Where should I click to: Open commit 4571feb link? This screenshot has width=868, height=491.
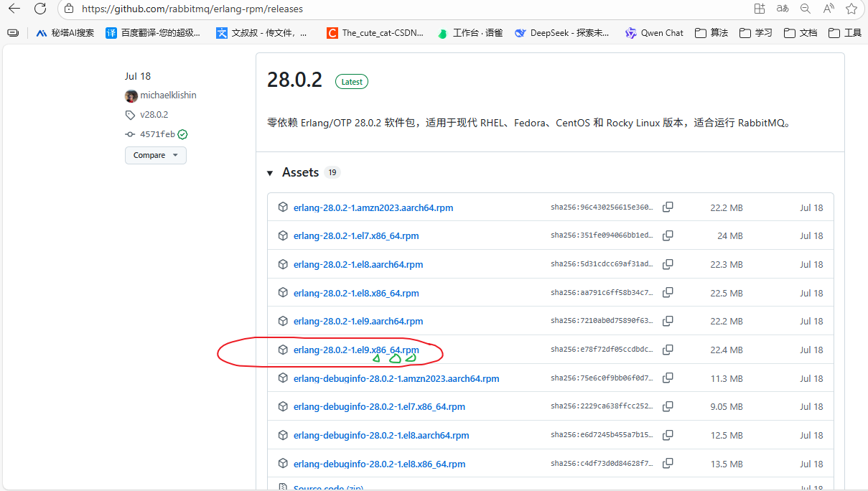(x=157, y=134)
